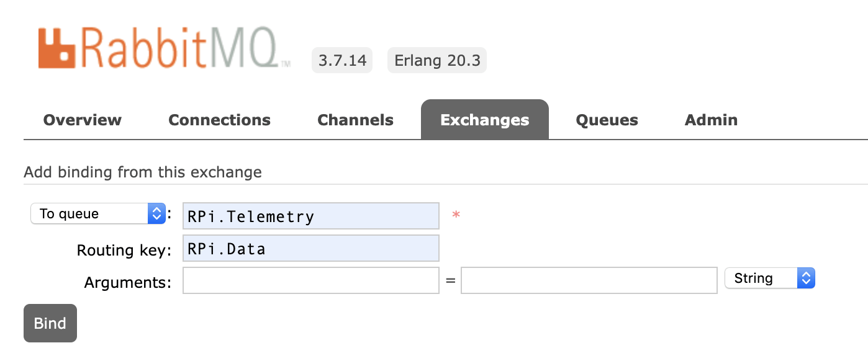Image resolution: width=868 pixels, height=361 pixels.
Task: Click the red required asterisk marker
Action: point(456,215)
